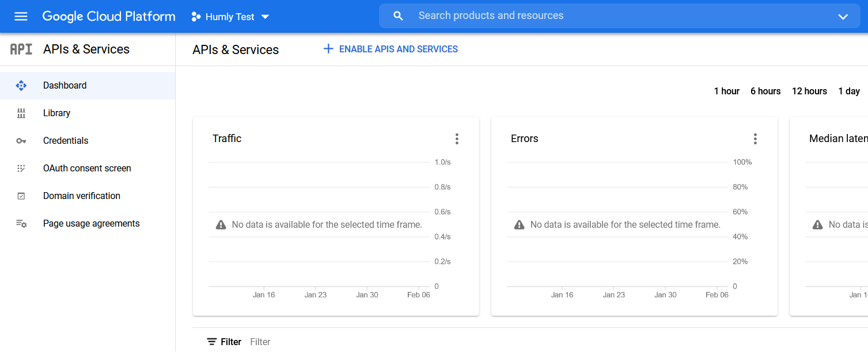Click the Google Cloud Platform home link

click(x=108, y=16)
